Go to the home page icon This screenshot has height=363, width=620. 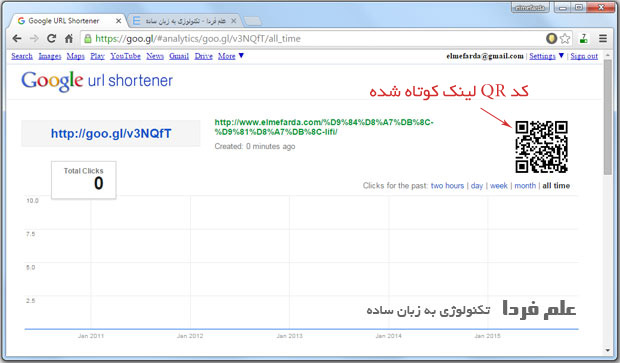(69, 38)
